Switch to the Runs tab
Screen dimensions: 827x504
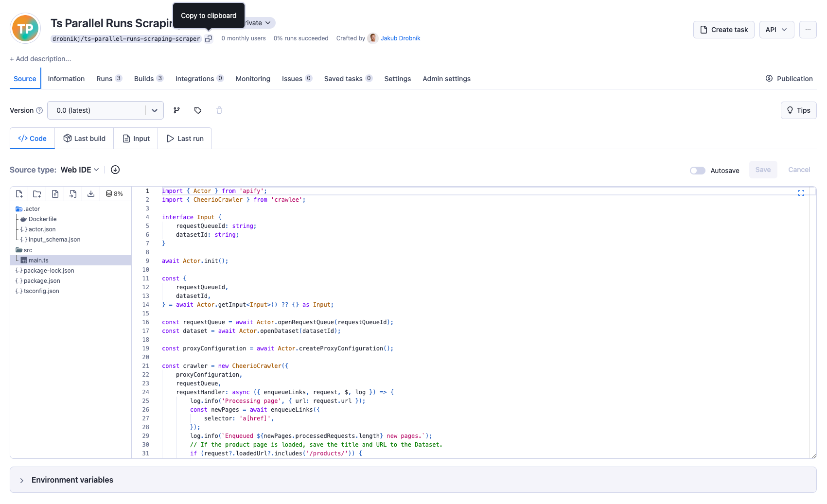point(104,79)
